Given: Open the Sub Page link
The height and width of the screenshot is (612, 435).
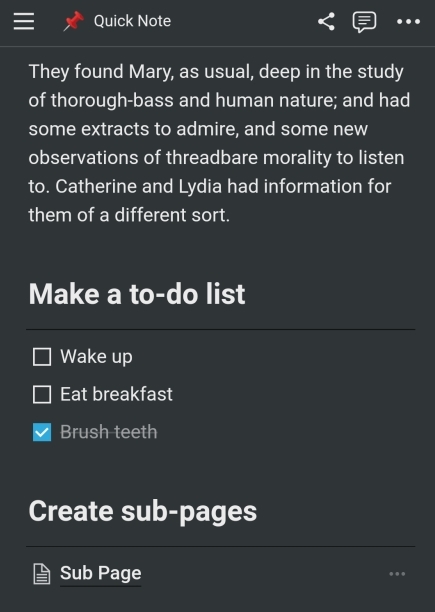Looking at the screenshot, I should [x=101, y=573].
